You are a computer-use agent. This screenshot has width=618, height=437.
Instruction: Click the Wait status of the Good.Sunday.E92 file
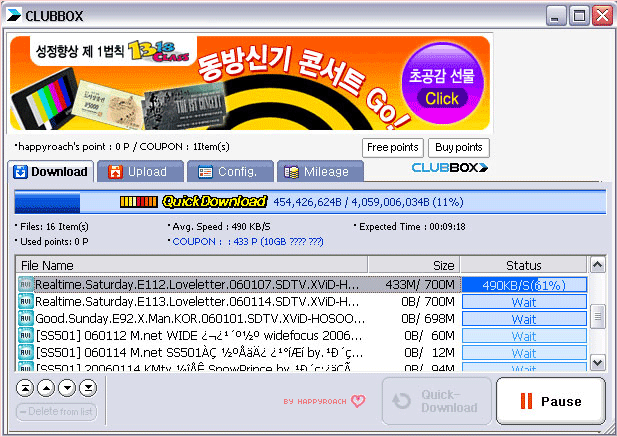pos(524,319)
